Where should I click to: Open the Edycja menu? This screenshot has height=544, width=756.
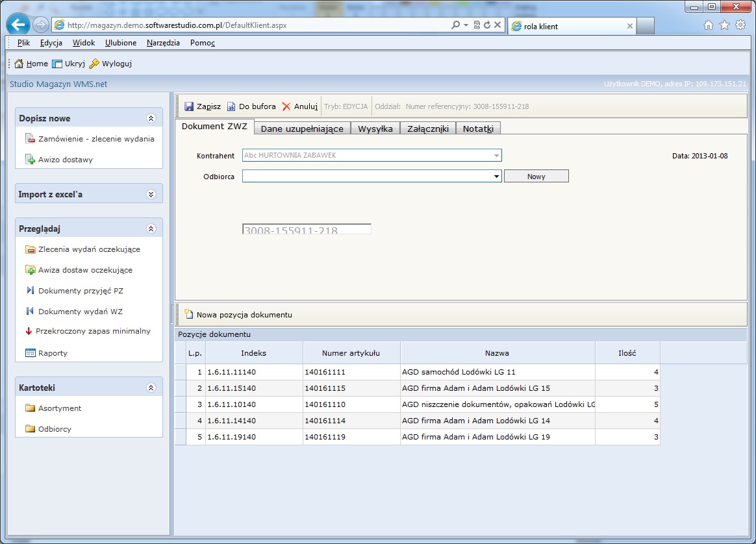(51, 43)
